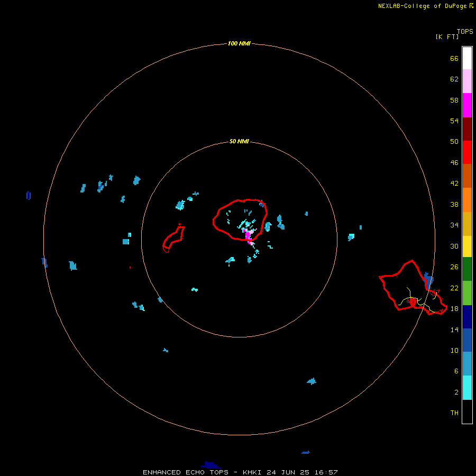This screenshot has width=476, height=476.
Task: Pick the yellow legend swatch
Action: (467, 246)
